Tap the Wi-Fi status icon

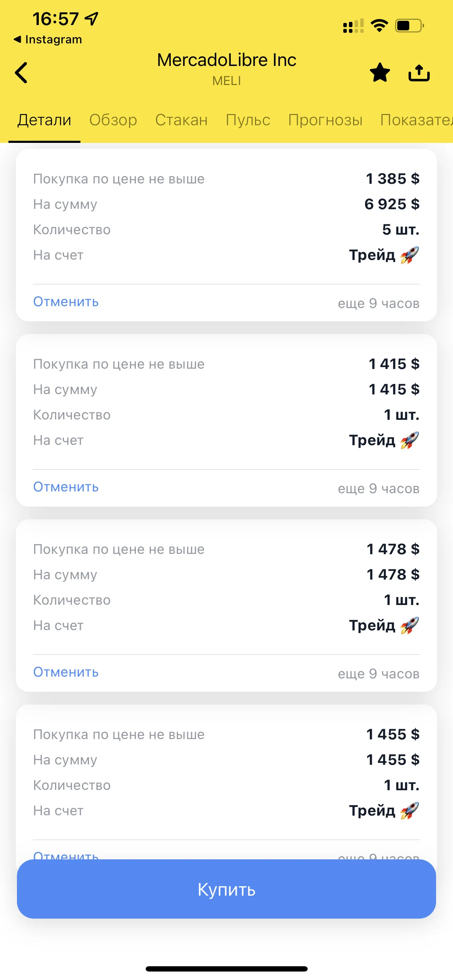[379, 25]
